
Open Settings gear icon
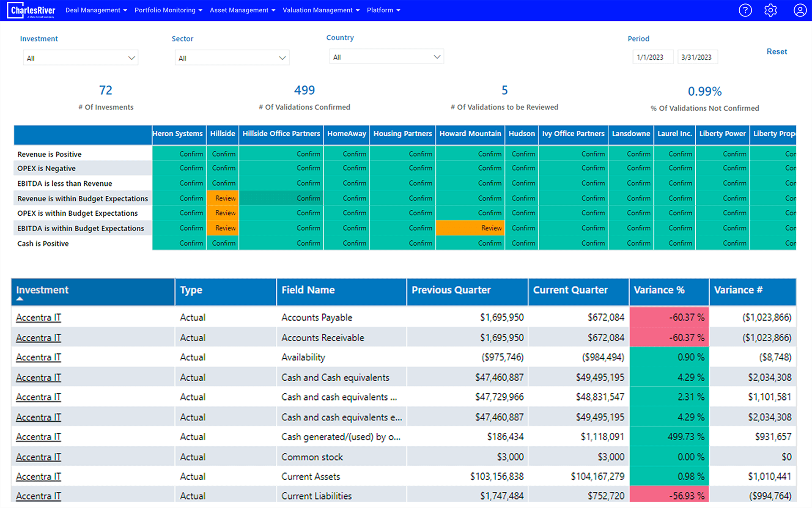(771, 11)
